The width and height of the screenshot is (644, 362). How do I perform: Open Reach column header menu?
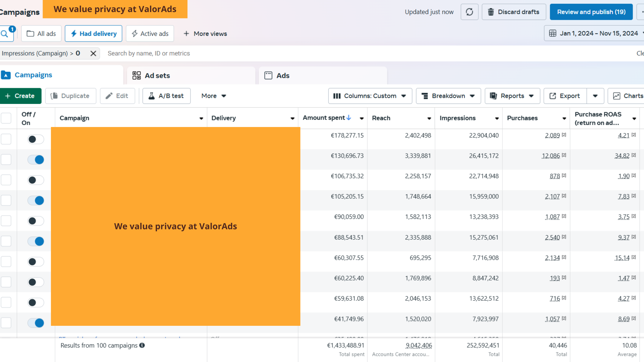pyautogui.click(x=429, y=118)
